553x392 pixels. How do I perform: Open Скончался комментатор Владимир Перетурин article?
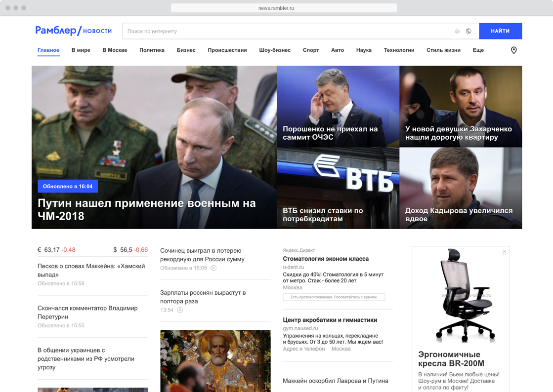(87, 313)
